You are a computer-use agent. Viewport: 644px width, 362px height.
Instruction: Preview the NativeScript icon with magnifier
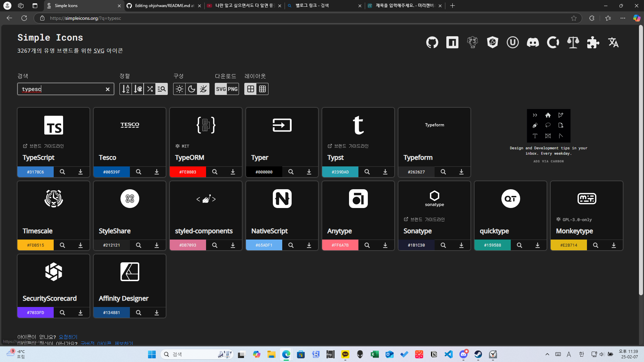[x=291, y=245]
